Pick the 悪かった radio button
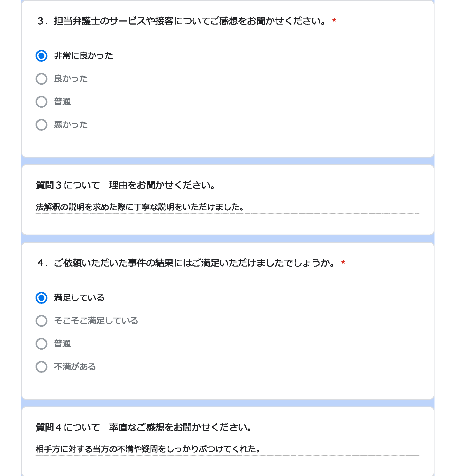456x476 pixels. (x=41, y=125)
